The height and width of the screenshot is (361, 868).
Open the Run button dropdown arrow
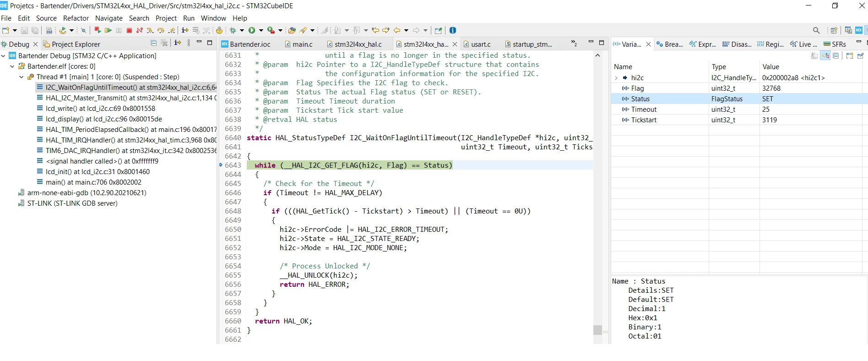click(x=261, y=30)
